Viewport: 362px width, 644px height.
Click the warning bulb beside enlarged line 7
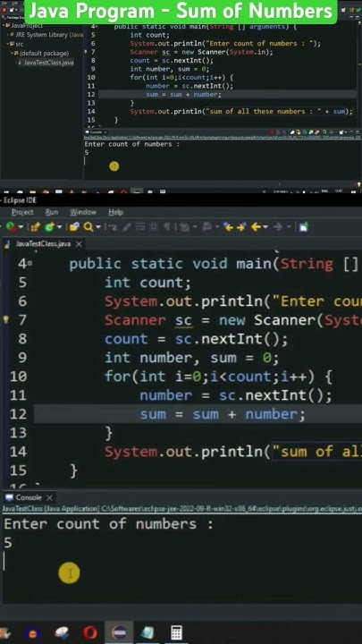pos(5,320)
